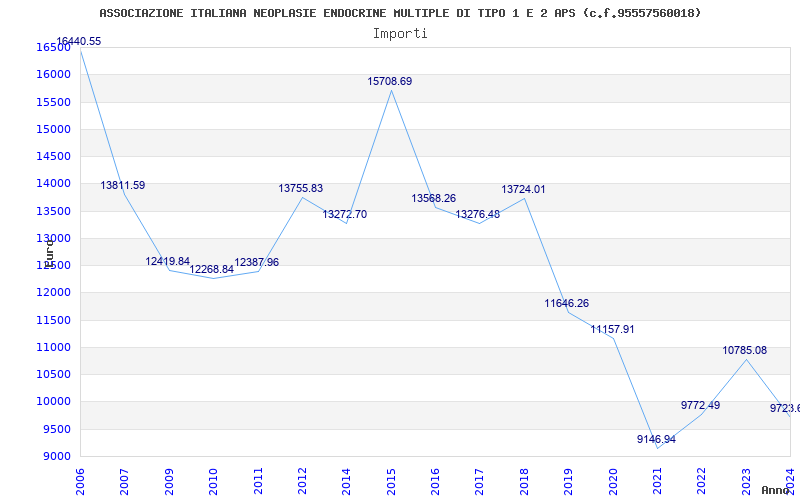
Task: Click the 11157.91 data label
Action: (x=612, y=330)
